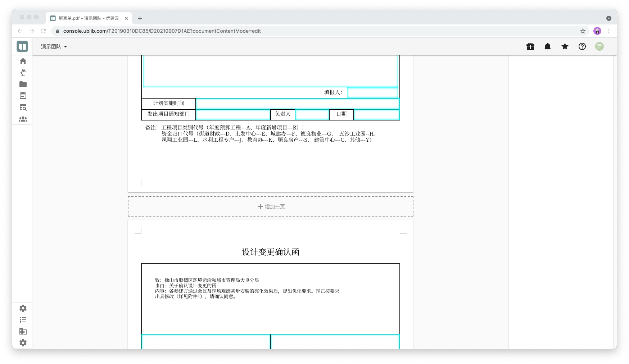Open the green user avatar menu
The image size is (629, 364).
pyautogui.click(x=599, y=46)
